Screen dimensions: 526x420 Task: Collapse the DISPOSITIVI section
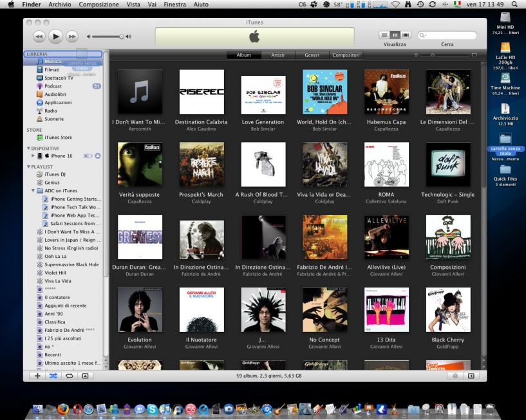[x=28, y=148]
